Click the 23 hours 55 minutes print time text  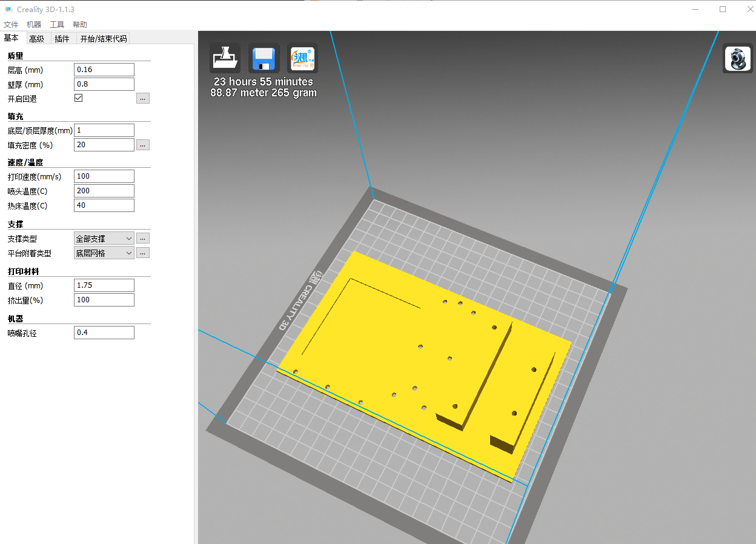[264, 82]
